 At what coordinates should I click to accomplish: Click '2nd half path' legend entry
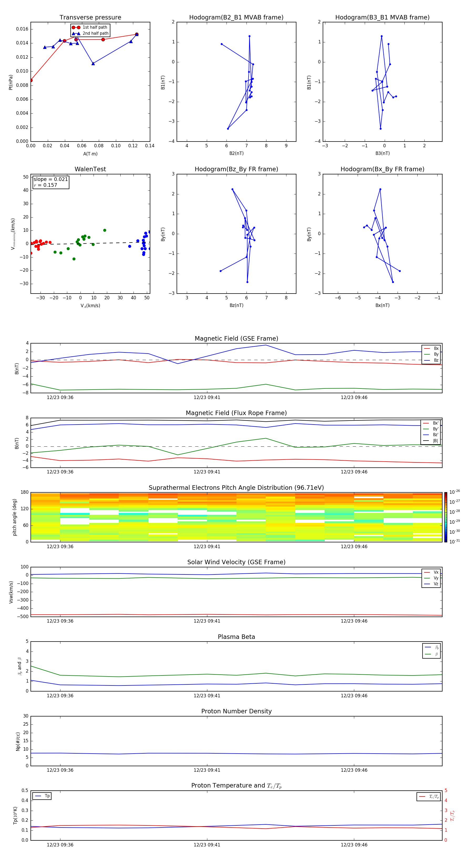click(x=90, y=33)
